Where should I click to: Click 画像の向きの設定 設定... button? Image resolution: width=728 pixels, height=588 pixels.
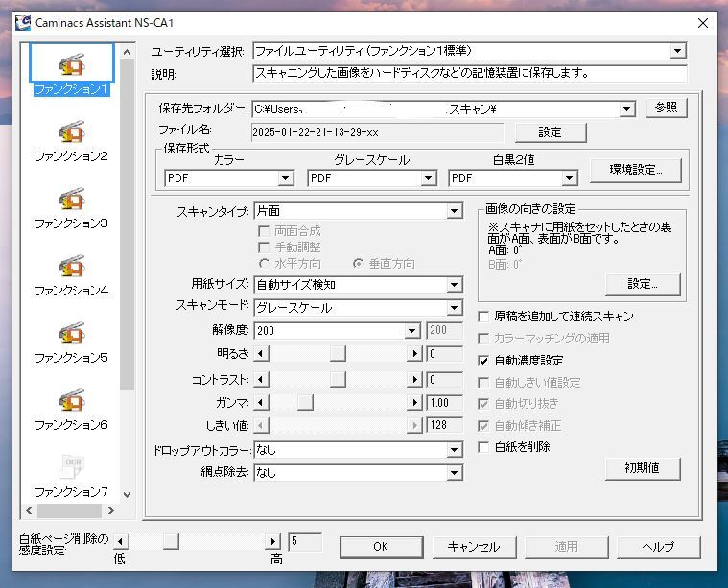click(643, 284)
